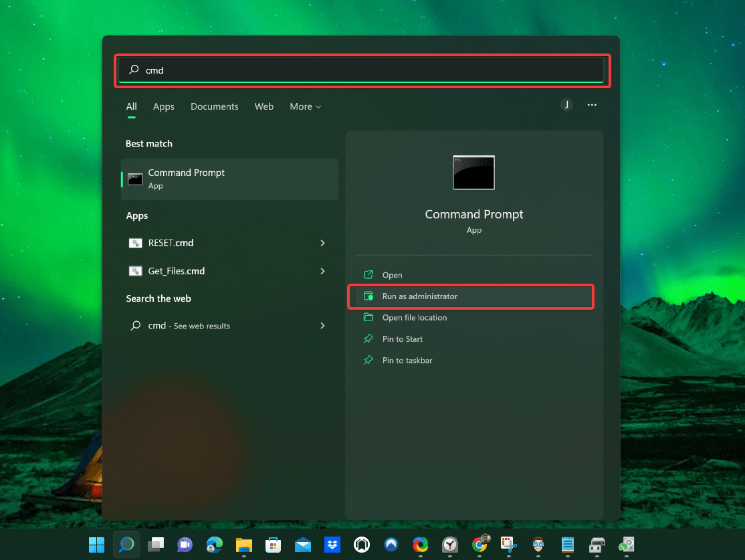
Task: Click Open file location option
Action: (x=414, y=318)
